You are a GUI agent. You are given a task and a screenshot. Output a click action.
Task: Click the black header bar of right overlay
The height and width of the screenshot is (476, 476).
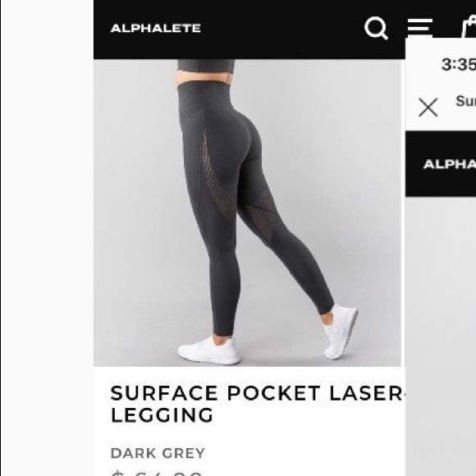click(x=441, y=164)
